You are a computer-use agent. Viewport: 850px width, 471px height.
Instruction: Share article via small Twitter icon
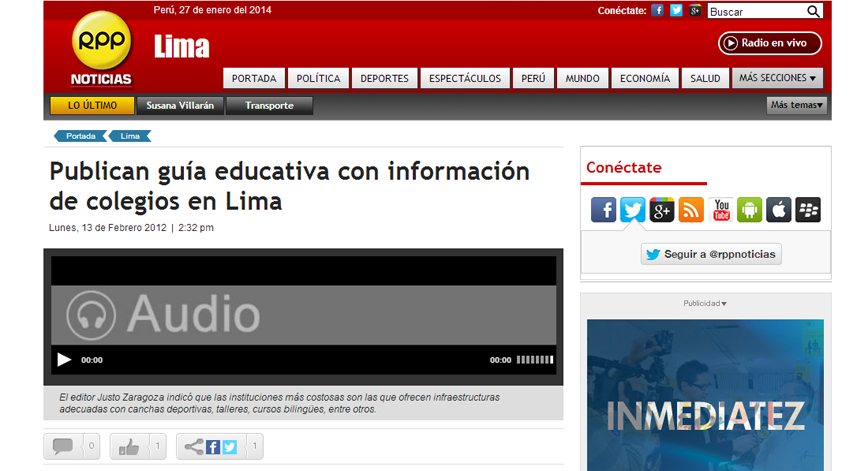click(x=230, y=447)
